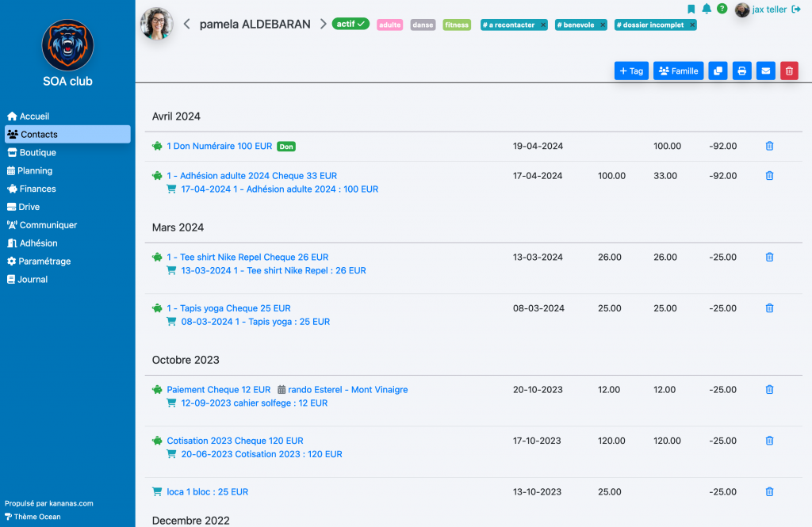Toggle the green 'actif' status badge
This screenshot has height=527, width=812.
tap(350, 24)
